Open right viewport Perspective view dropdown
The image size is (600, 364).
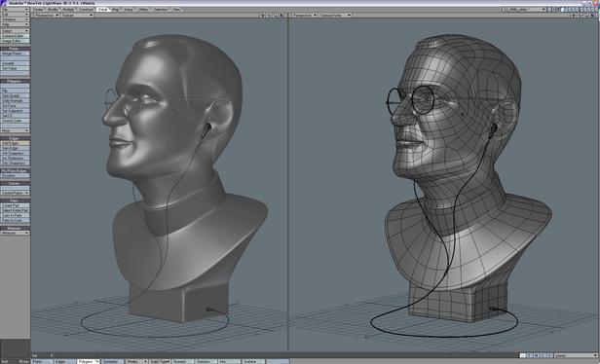(305, 15)
